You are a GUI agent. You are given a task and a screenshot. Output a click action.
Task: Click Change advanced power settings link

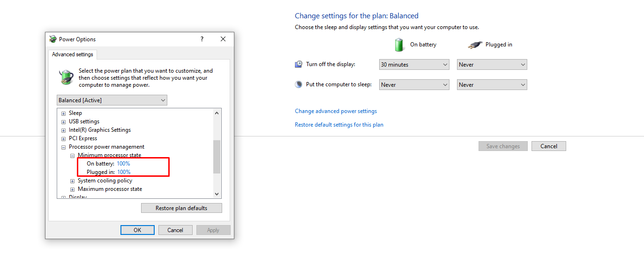pyautogui.click(x=336, y=111)
